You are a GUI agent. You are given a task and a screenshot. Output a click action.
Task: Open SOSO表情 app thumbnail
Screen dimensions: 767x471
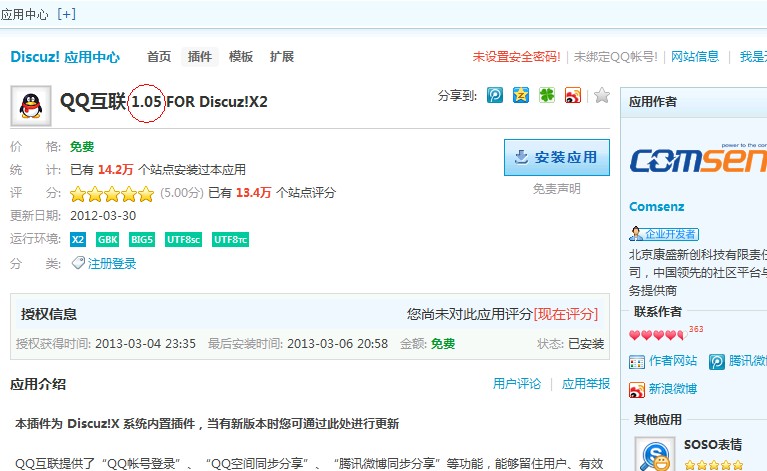pos(655,454)
